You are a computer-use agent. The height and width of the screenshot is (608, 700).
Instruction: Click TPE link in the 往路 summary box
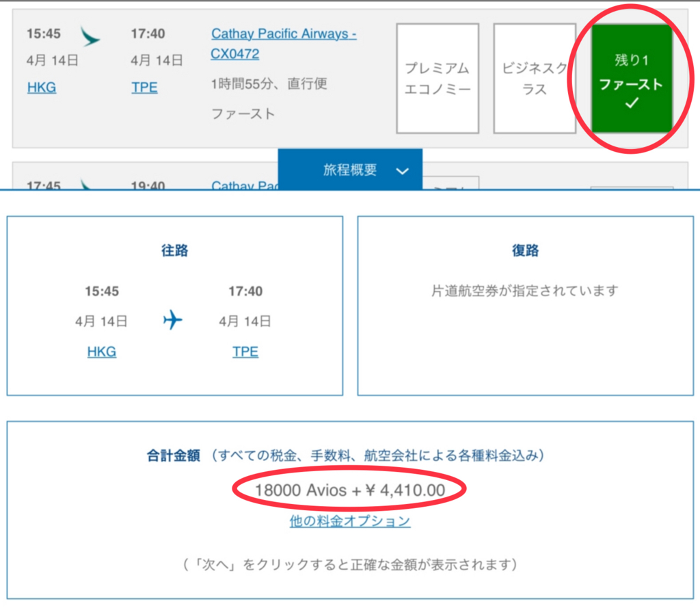pyautogui.click(x=245, y=352)
